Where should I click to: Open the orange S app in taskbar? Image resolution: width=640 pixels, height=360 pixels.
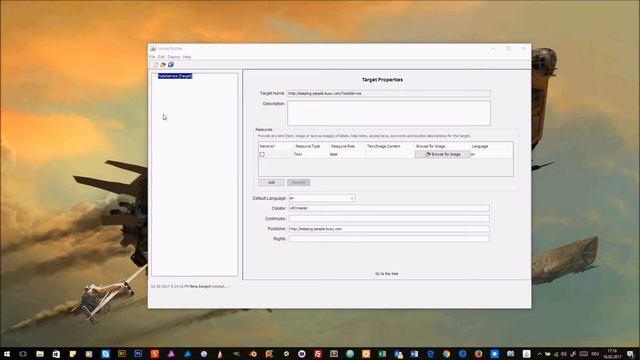(x=154, y=354)
